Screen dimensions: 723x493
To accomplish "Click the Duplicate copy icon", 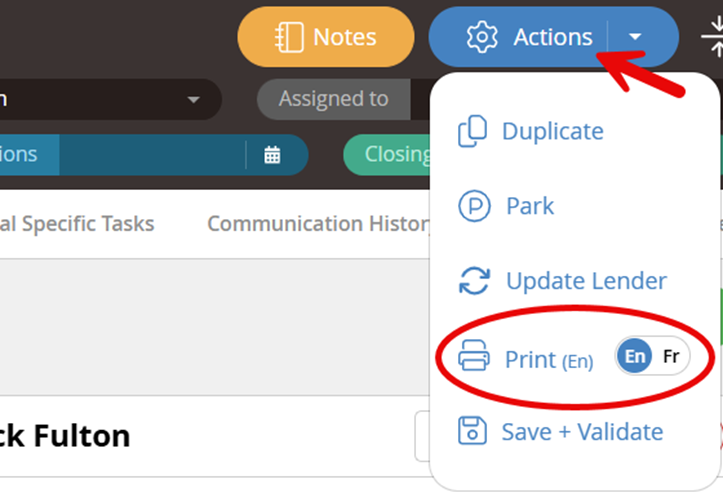I will coord(472,131).
